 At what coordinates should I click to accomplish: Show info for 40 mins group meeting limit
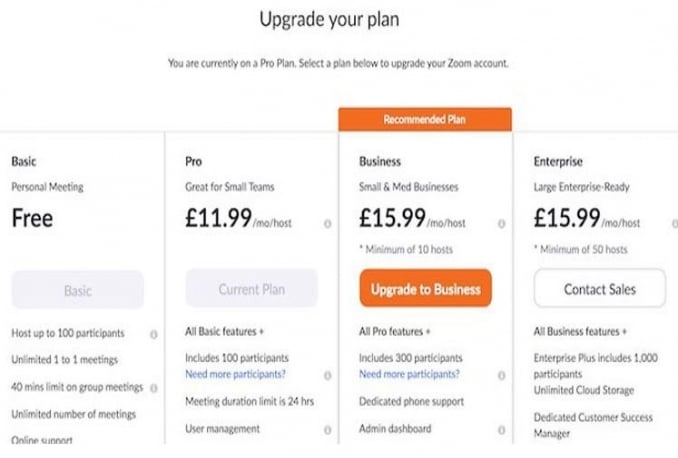[153, 387]
